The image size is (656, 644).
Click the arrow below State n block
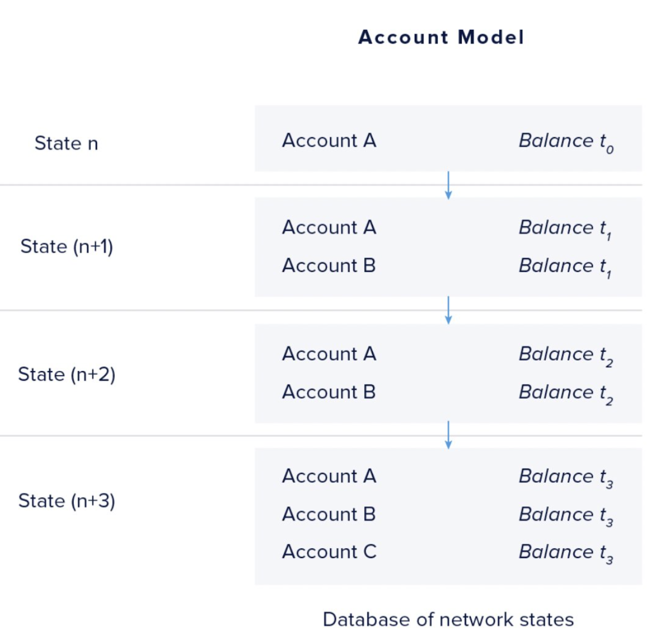(448, 185)
